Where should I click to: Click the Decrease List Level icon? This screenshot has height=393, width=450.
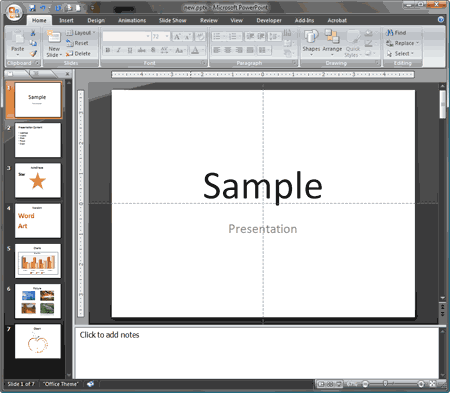[x=250, y=36]
